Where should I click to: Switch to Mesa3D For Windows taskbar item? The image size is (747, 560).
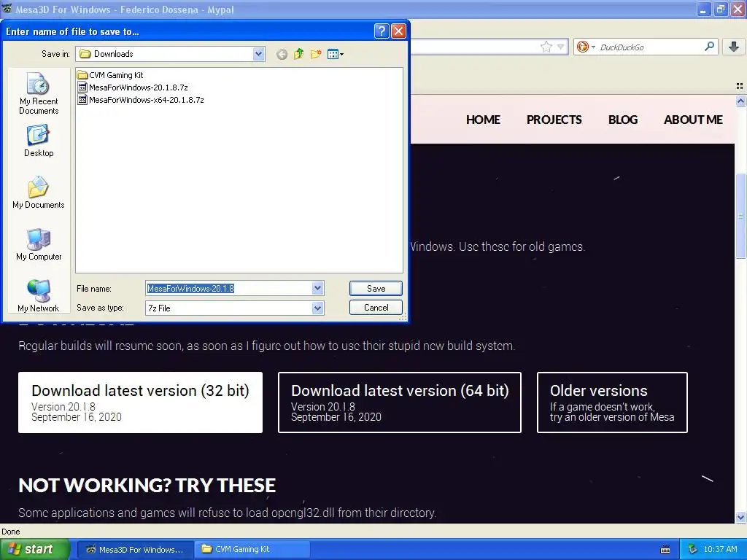pos(135,550)
